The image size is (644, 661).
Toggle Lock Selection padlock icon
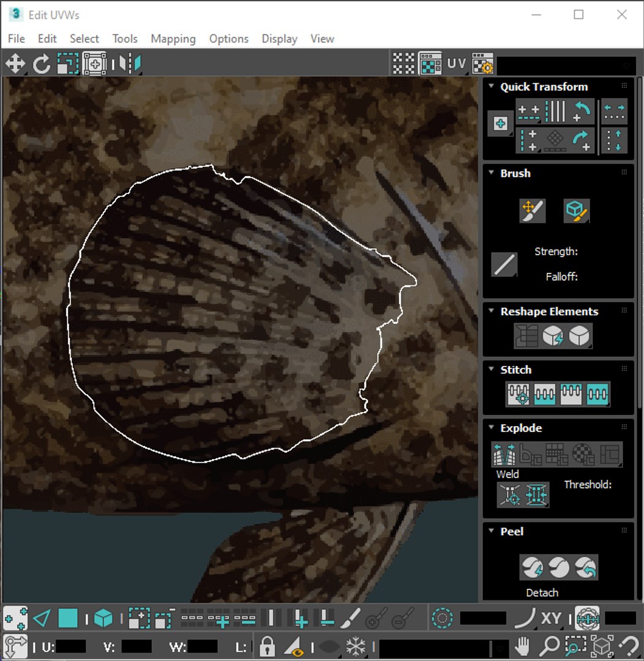click(267, 646)
